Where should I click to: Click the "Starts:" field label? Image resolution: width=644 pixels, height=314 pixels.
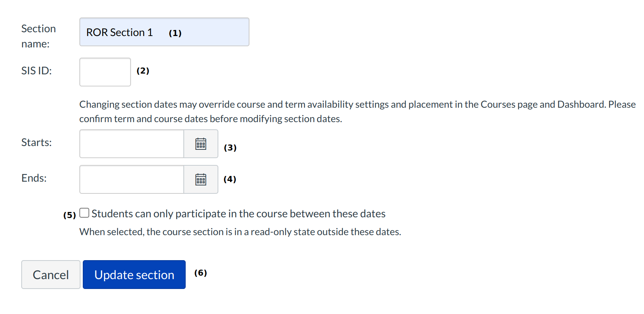click(36, 143)
